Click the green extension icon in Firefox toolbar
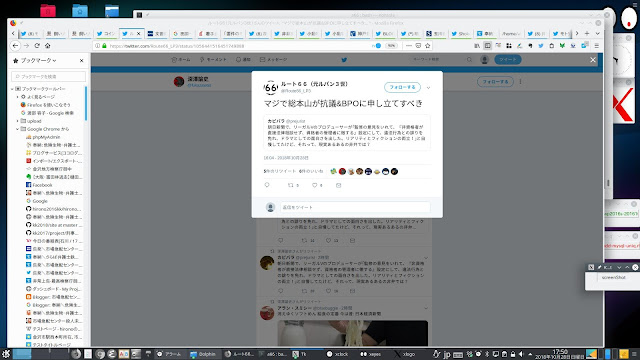Image resolution: width=640 pixels, height=360 pixels. (x=562, y=46)
